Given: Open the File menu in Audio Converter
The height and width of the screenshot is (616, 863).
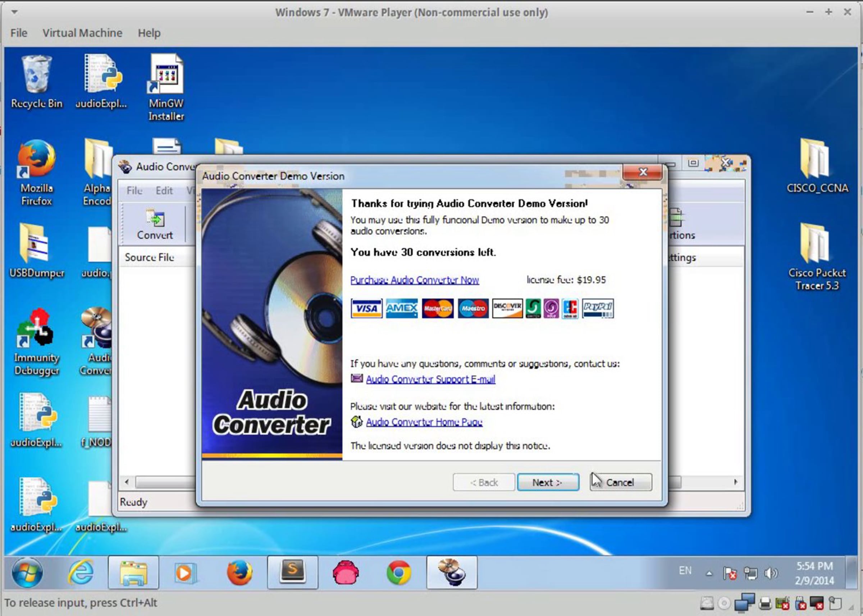Looking at the screenshot, I should [x=134, y=190].
